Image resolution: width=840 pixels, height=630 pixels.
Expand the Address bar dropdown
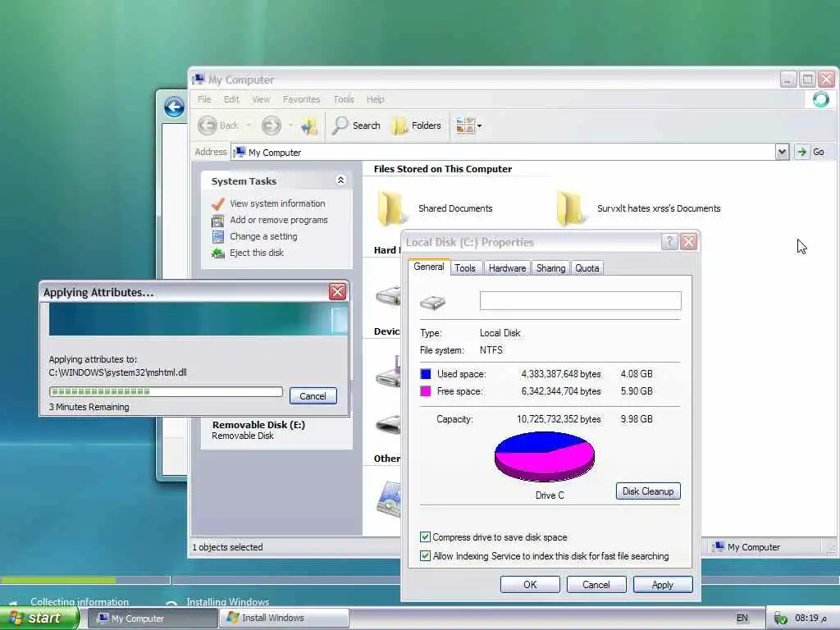782,152
